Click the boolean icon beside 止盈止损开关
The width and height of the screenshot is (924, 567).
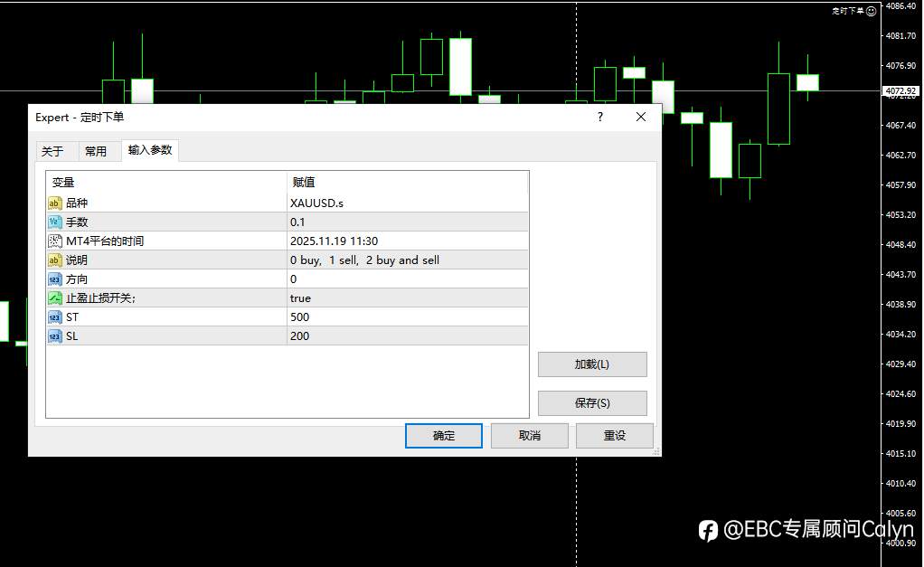pos(54,298)
